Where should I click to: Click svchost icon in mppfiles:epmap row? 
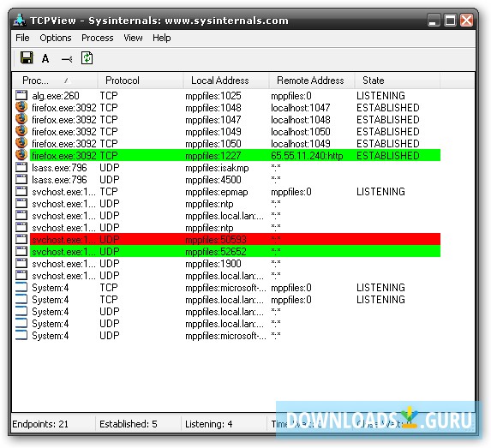point(21,191)
